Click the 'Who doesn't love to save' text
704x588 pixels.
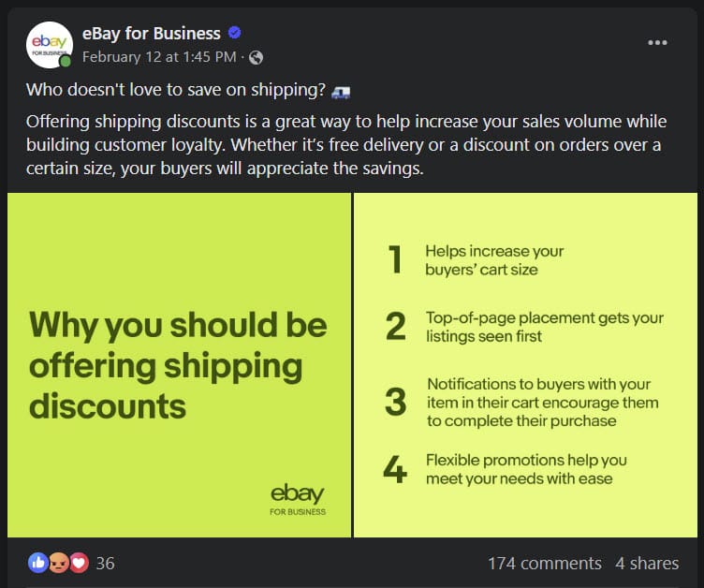[176, 92]
